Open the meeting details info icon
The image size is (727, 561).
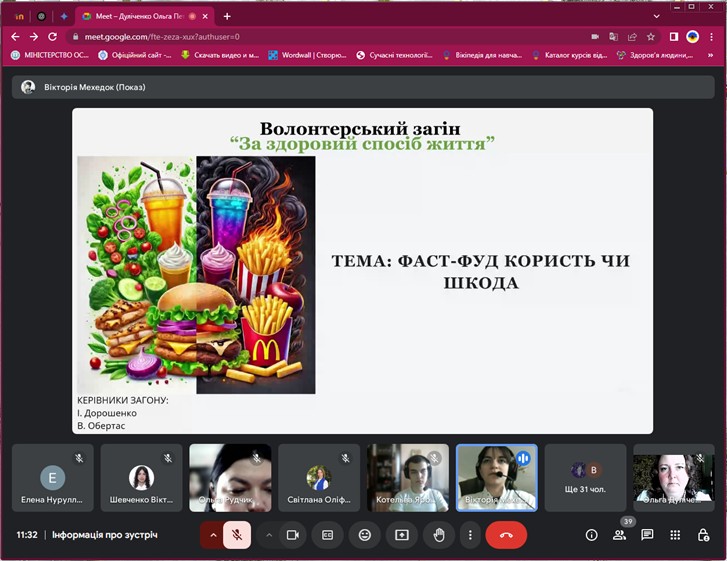[591, 535]
